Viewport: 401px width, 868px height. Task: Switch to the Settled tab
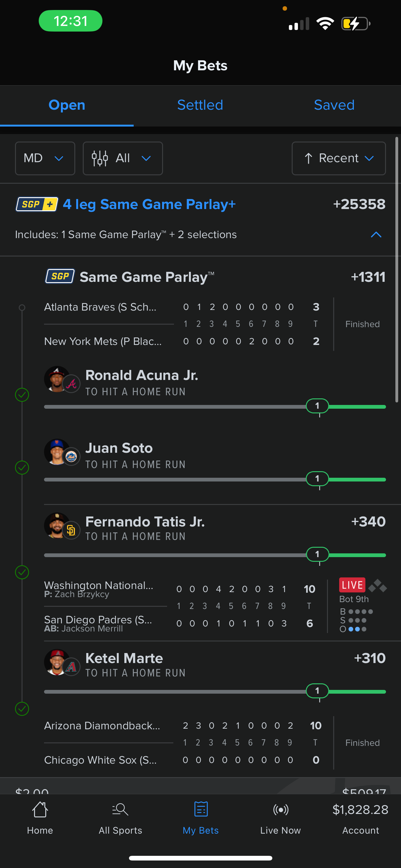click(200, 105)
